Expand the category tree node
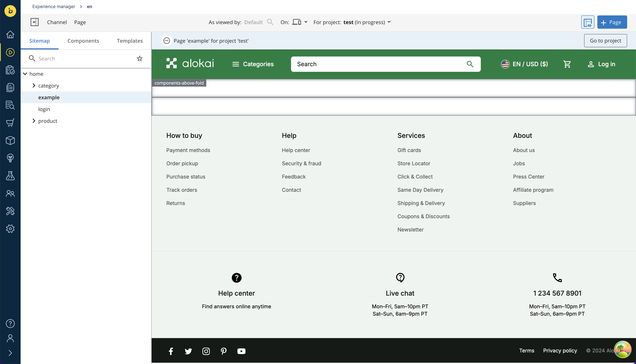 point(34,85)
